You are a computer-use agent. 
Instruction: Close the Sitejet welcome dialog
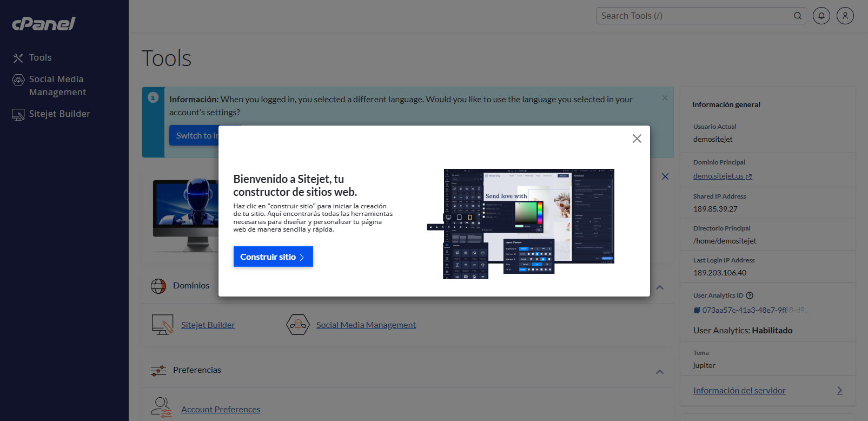[x=637, y=139]
